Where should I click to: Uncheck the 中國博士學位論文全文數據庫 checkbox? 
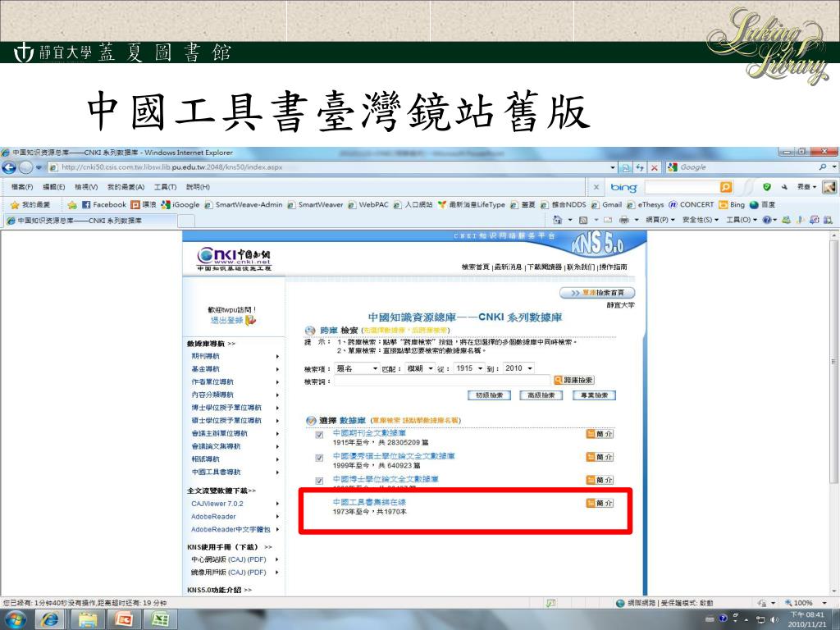319,481
